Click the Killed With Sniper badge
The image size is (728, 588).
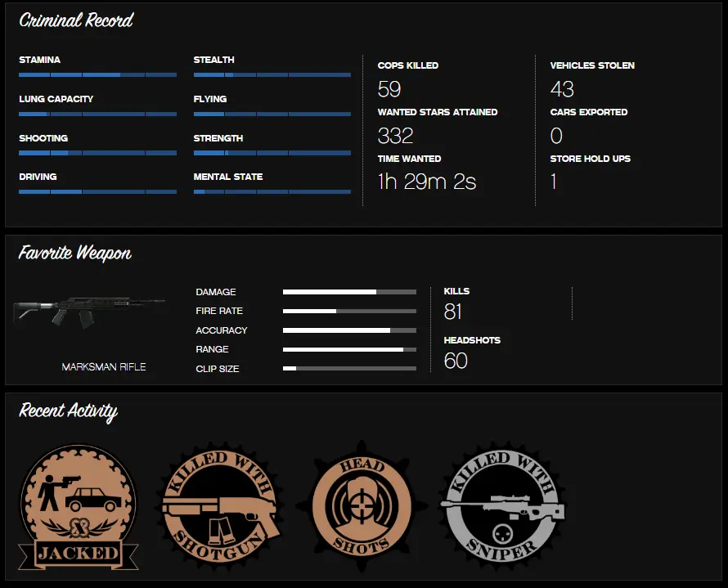[503, 506]
